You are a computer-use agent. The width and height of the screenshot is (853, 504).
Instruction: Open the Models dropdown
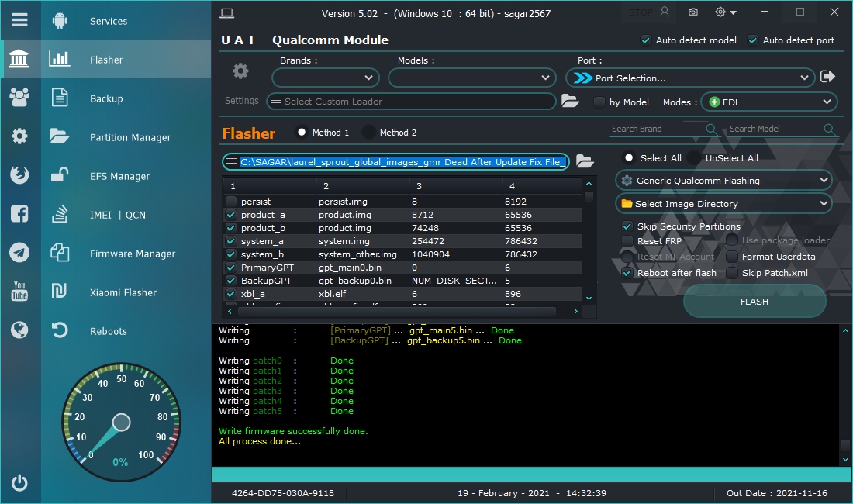point(472,78)
